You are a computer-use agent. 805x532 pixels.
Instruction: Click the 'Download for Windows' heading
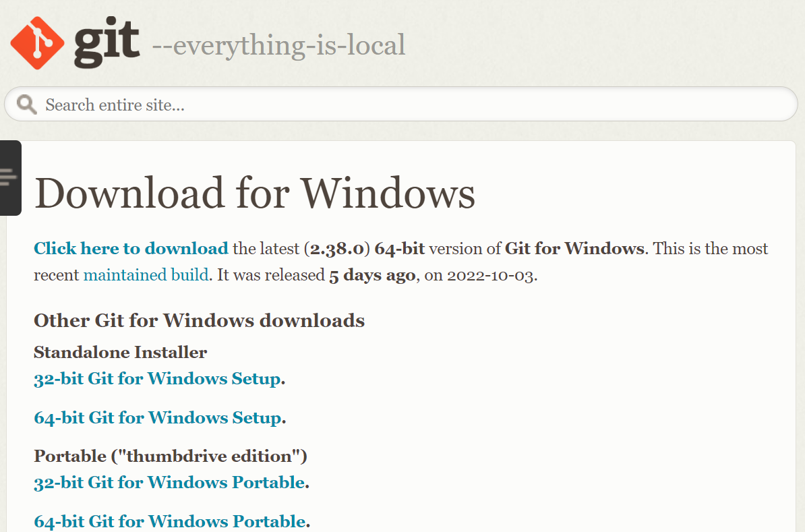[255, 193]
